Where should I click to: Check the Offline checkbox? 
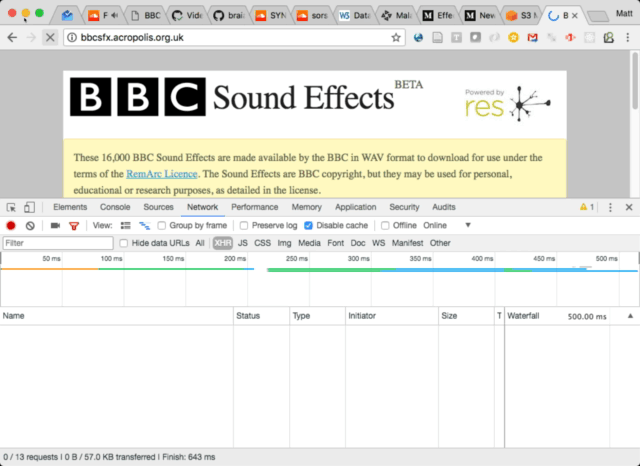[x=385, y=225]
